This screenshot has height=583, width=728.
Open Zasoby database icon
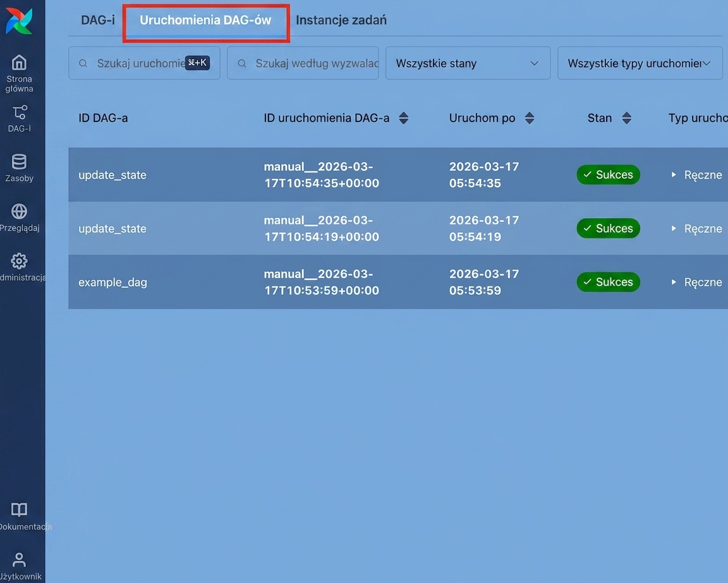(19, 162)
